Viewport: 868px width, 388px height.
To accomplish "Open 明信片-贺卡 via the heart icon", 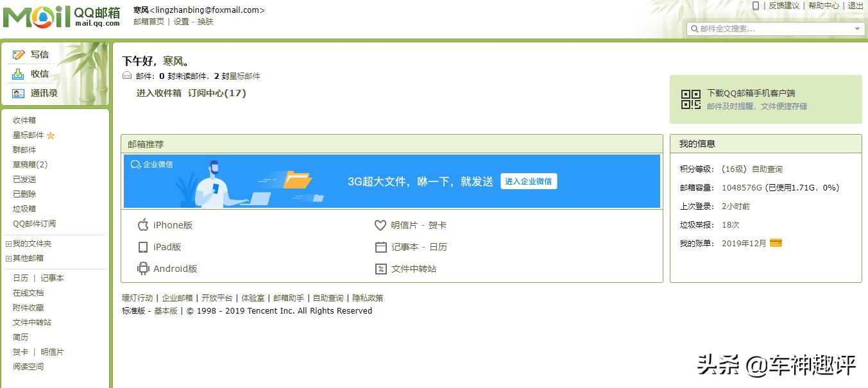I will tap(380, 225).
